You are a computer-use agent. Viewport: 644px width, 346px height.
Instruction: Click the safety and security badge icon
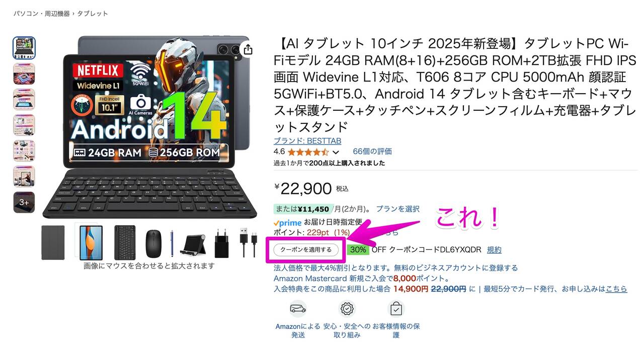(347, 308)
